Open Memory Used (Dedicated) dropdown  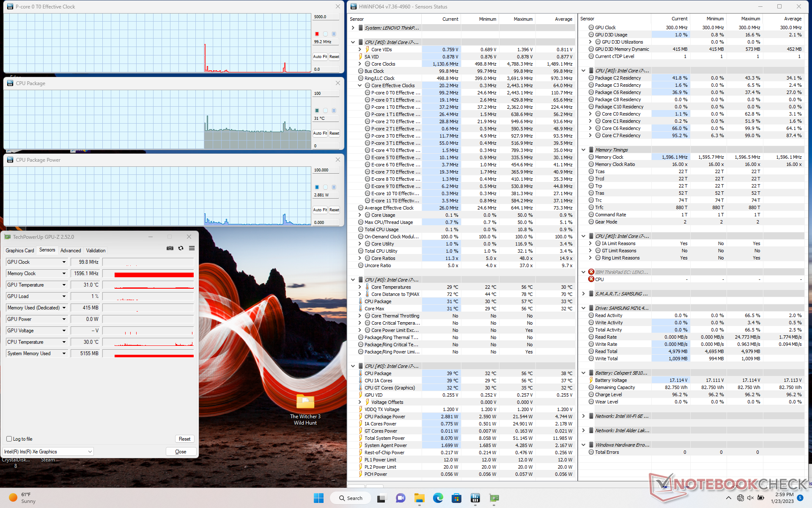64,308
